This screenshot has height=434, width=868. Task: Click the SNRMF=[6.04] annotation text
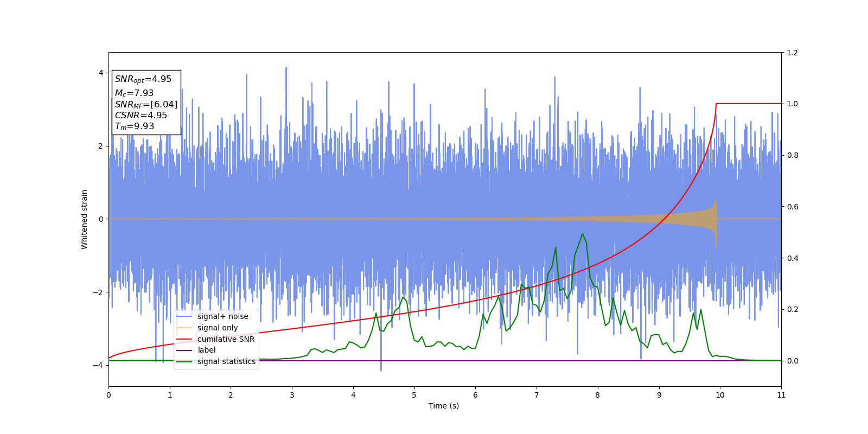[x=146, y=104]
